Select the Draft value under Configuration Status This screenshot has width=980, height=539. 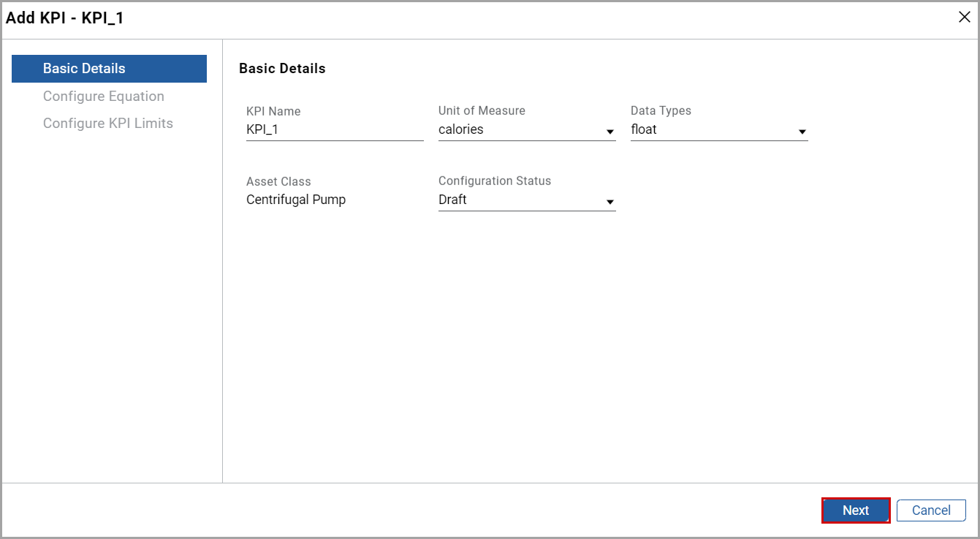coord(453,199)
